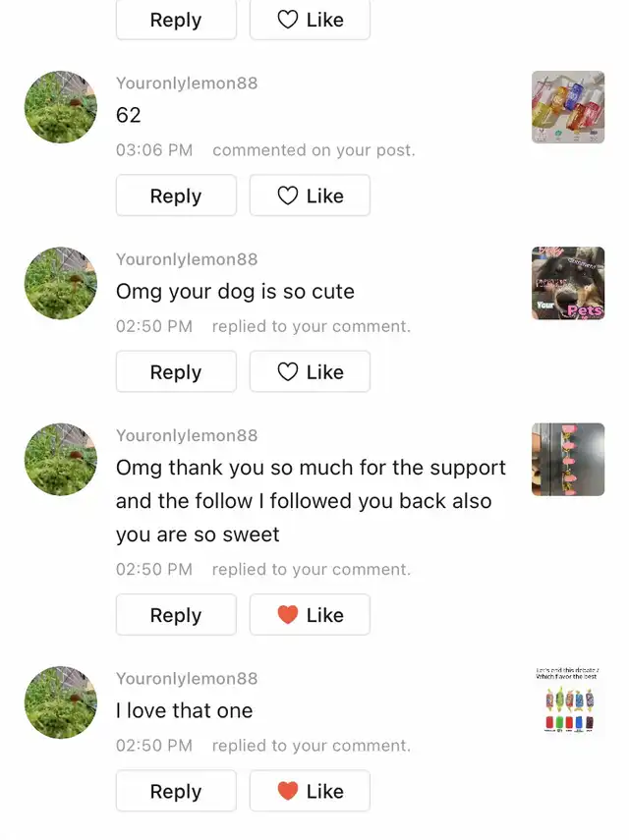Open the profile avatar beside the '62' comment
629x840 pixels.
pyautogui.click(x=61, y=107)
